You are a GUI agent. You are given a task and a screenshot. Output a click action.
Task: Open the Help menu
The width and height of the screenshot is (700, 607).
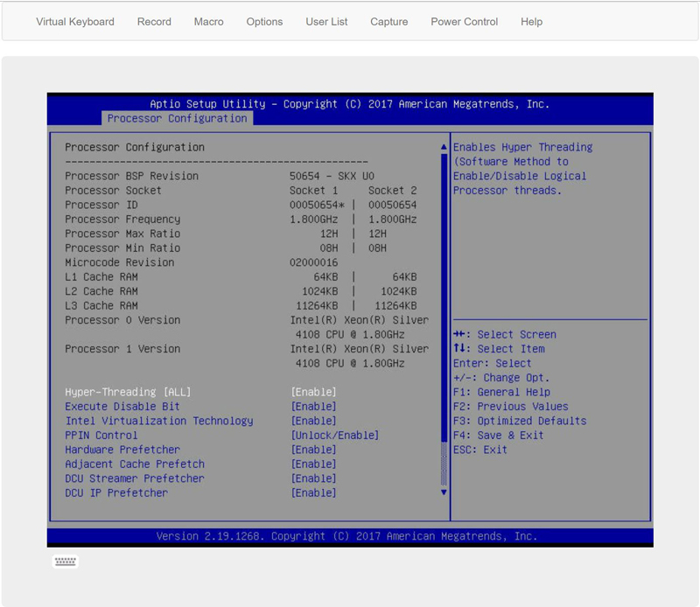click(531, 22)
